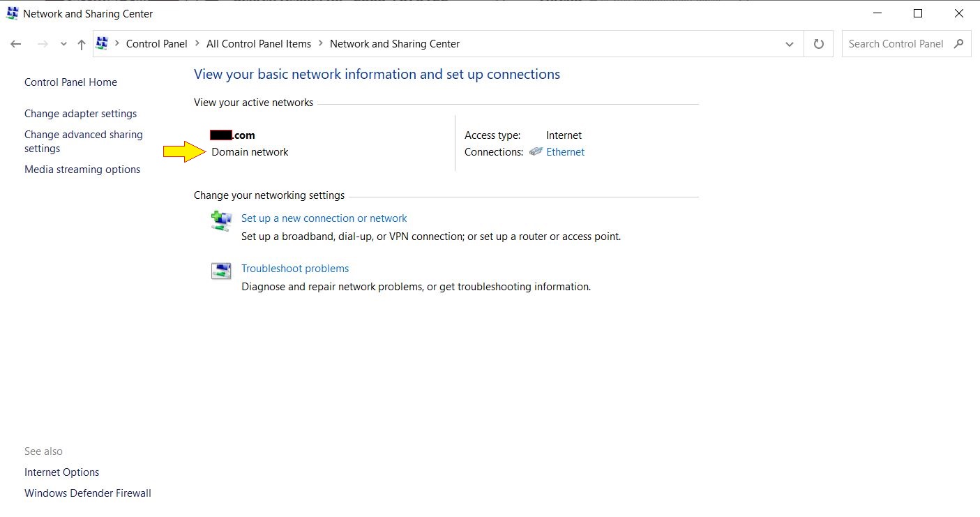Click the search magnifier icon

click(x=958, y=43)
